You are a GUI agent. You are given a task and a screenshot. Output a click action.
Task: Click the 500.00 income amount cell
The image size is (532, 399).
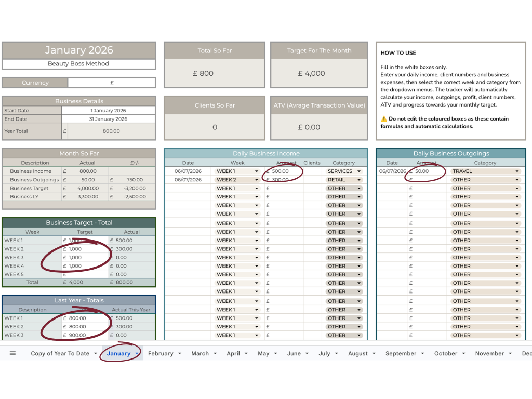pos(284,171)
